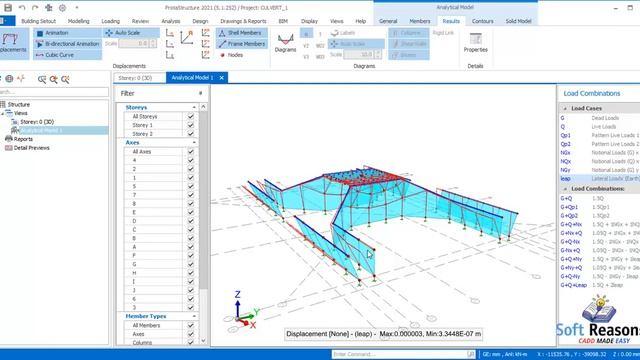Open the settings gear icon in the title bar
The height and width of the screenshot is (360, 640).
point(62,8)
